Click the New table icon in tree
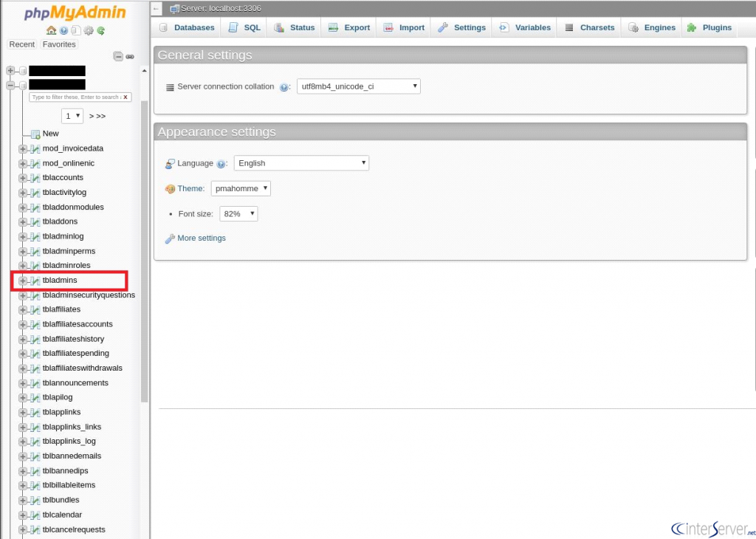756x539 pixels. [x=35, y=134]
